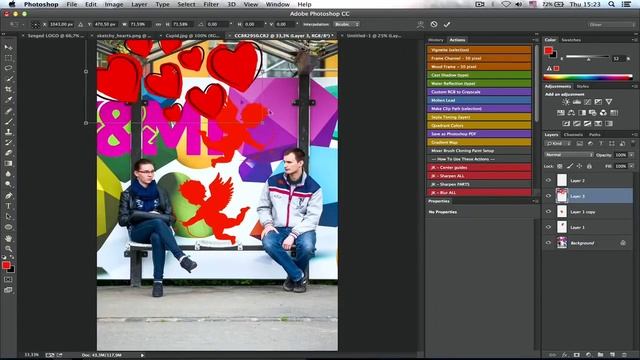Toggle lock image pixels brush icon
This screenshot has width=640, height=360.
coord(569,166)
